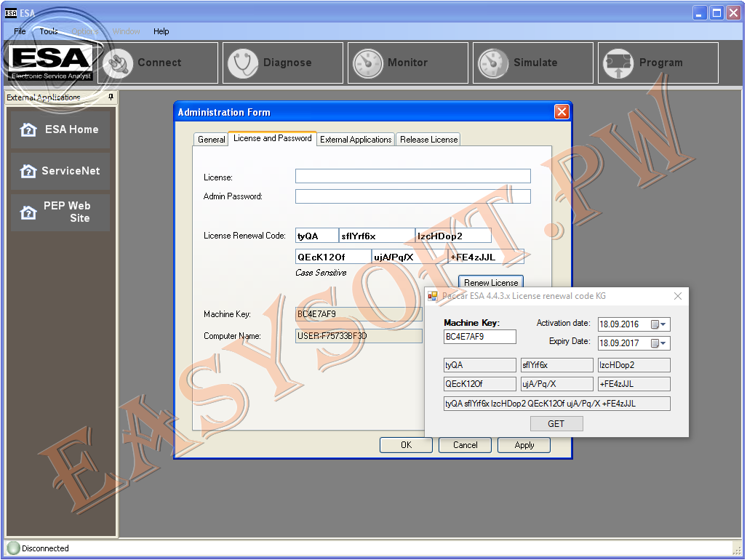The height and width of the screenshot is (560, 747).
Task: Switch to the General tab
Action: pyautogui.click(x=211, y=140)
